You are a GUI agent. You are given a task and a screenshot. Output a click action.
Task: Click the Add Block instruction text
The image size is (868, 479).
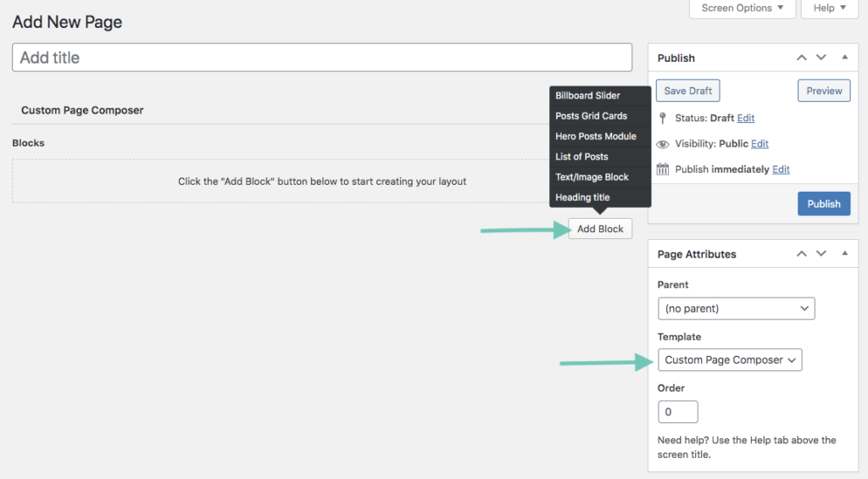(x=322, y=181)
